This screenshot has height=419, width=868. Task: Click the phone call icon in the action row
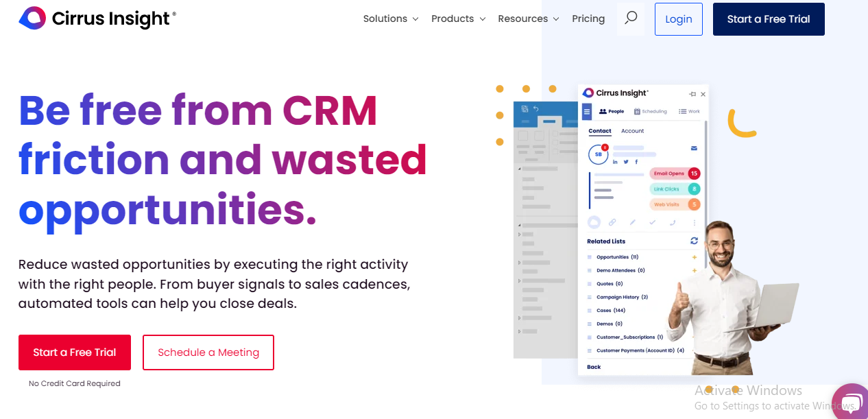tap(673, 222)
